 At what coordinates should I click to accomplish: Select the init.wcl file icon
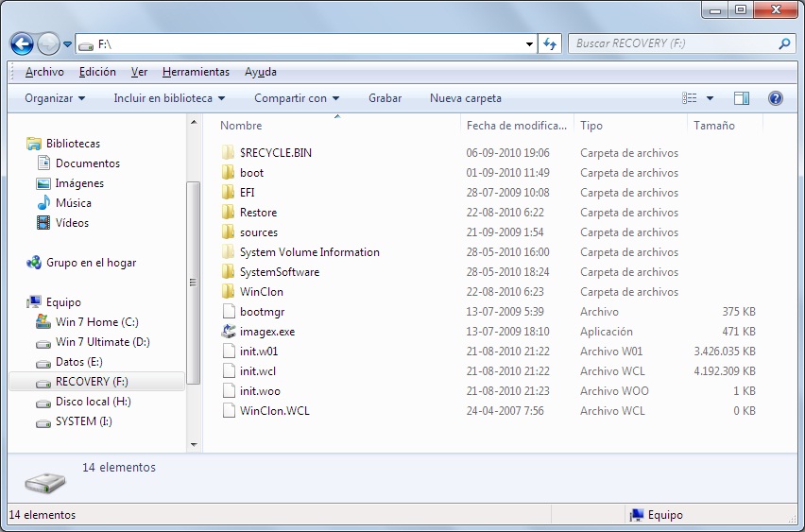pos(229,370)
